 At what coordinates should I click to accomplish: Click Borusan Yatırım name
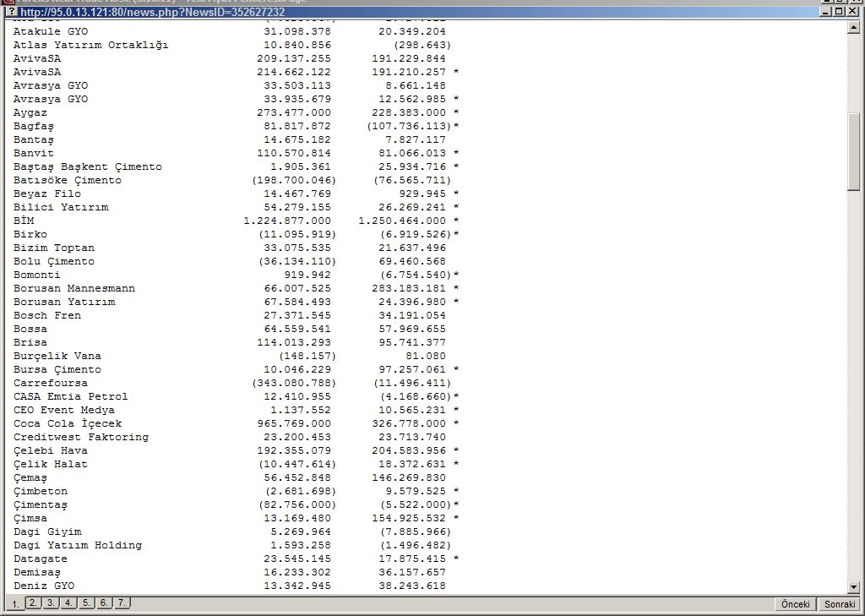[64, 302]
